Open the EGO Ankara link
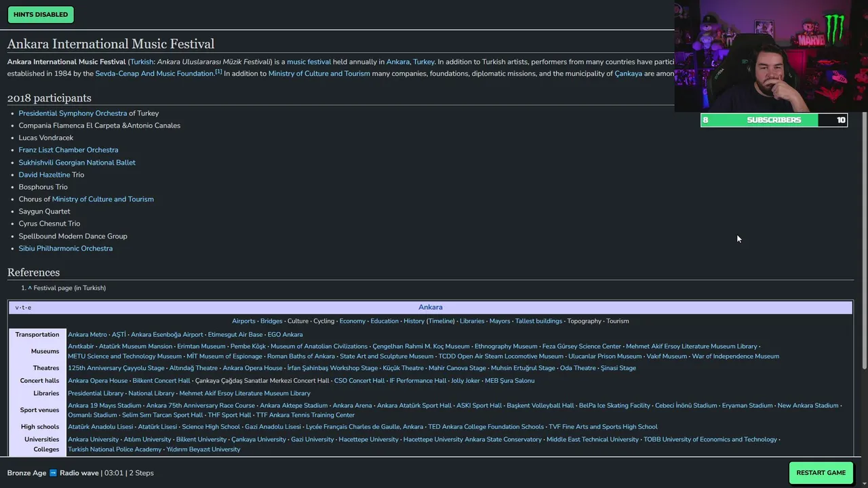This screenshot has height=488, width=868. click(285, 335)
